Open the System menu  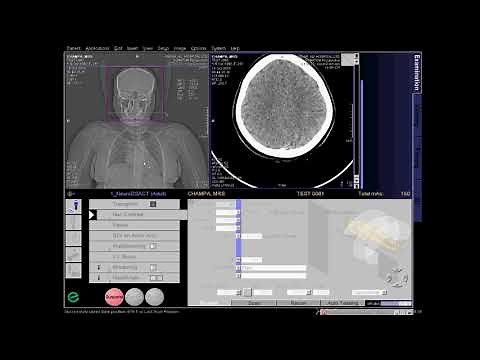tap(218, 48)
